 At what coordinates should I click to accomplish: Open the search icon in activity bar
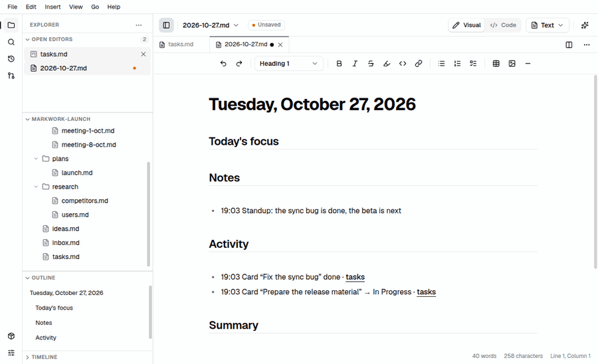[x=11, y=42]
